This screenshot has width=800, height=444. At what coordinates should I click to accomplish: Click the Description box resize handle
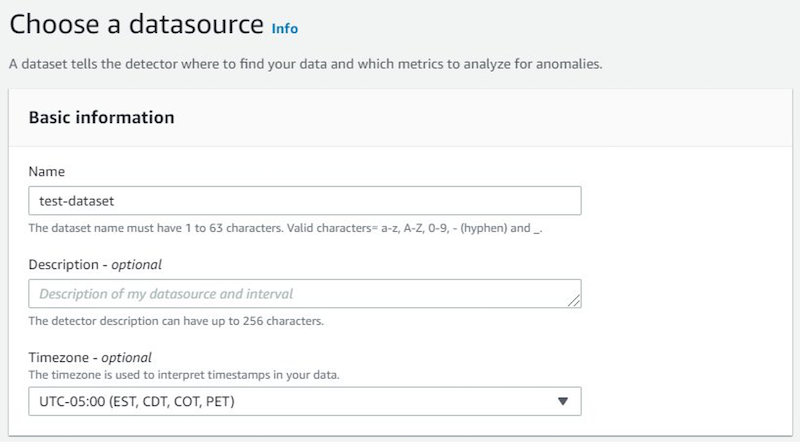pyautogui.click(x=575, y=300)
